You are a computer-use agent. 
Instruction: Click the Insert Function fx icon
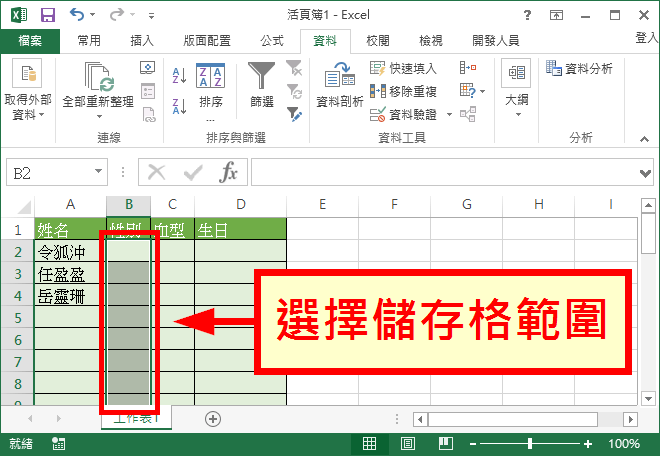tap(228, 172)
